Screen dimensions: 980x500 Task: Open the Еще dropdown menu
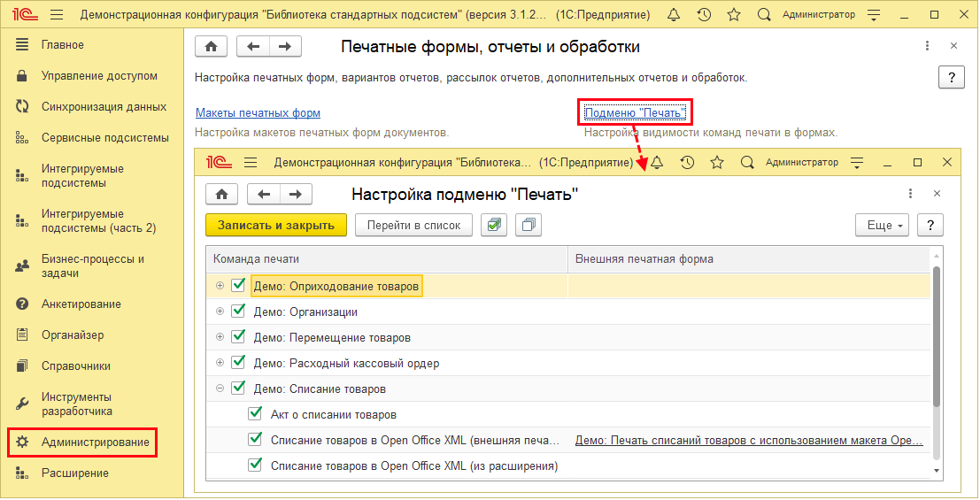(x=883, y=225)
